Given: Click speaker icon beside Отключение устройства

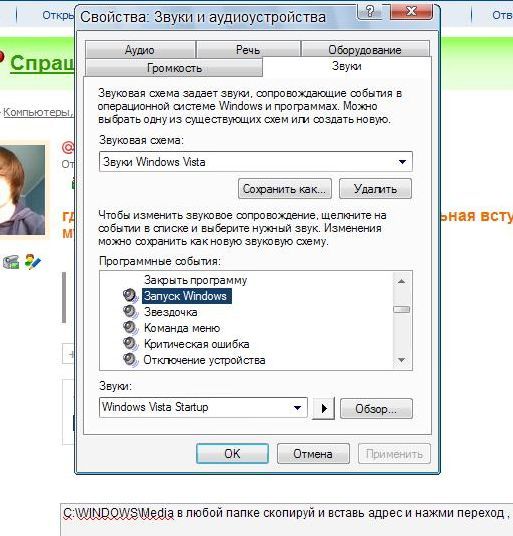Looking at the screenshot, I should (131, 359).
